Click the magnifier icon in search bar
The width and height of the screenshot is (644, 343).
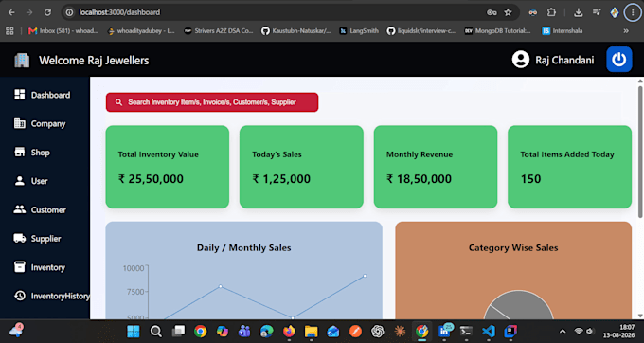coord(118,102)
